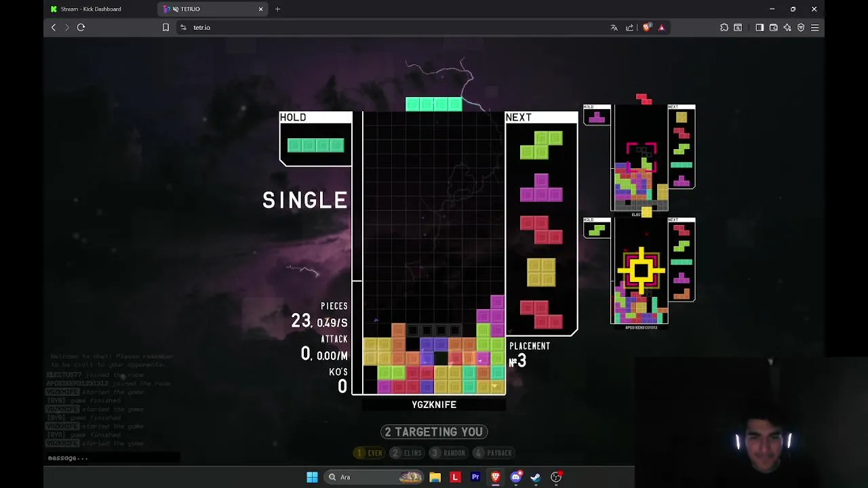Open OBS Studio from taskbar

pos(556,477)
